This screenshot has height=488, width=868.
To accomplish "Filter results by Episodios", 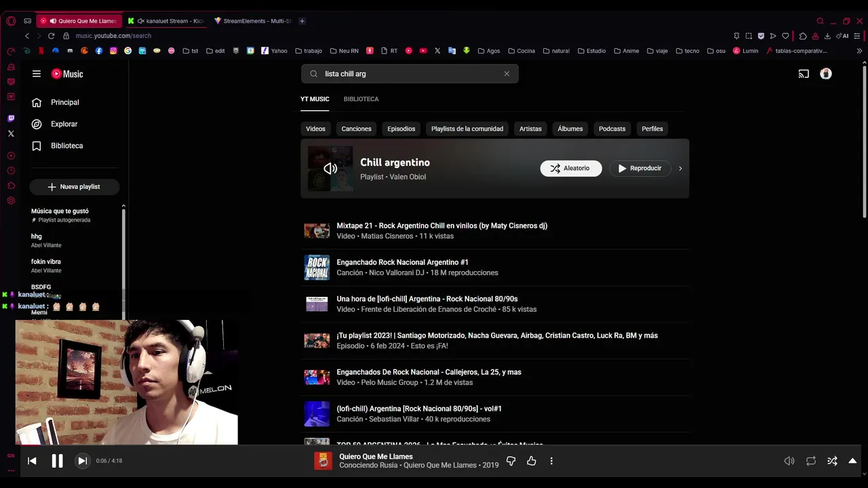I will tap(401, 129).
